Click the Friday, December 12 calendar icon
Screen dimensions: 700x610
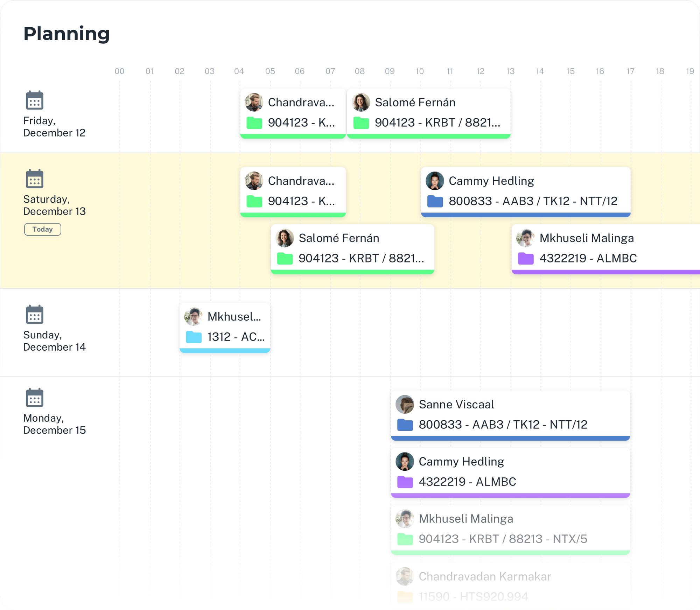[35, 100]
